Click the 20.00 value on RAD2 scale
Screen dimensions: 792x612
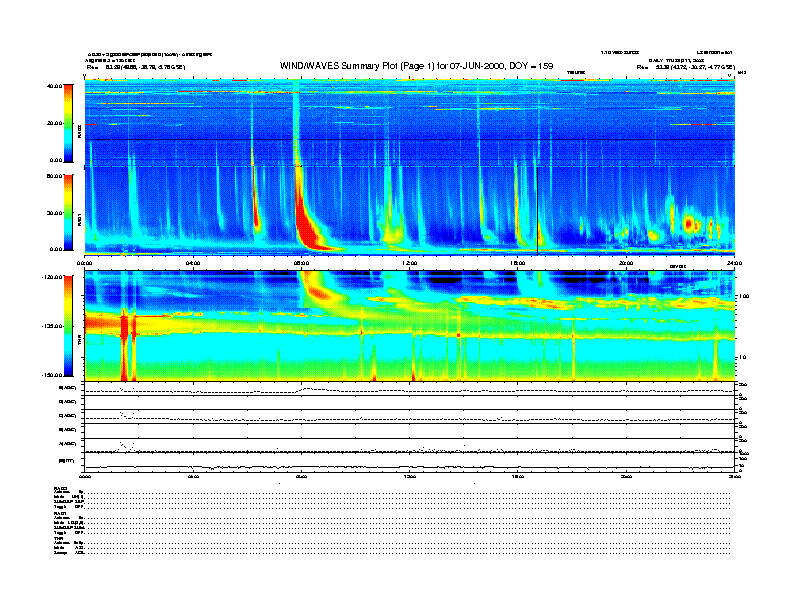pos(54,123)
